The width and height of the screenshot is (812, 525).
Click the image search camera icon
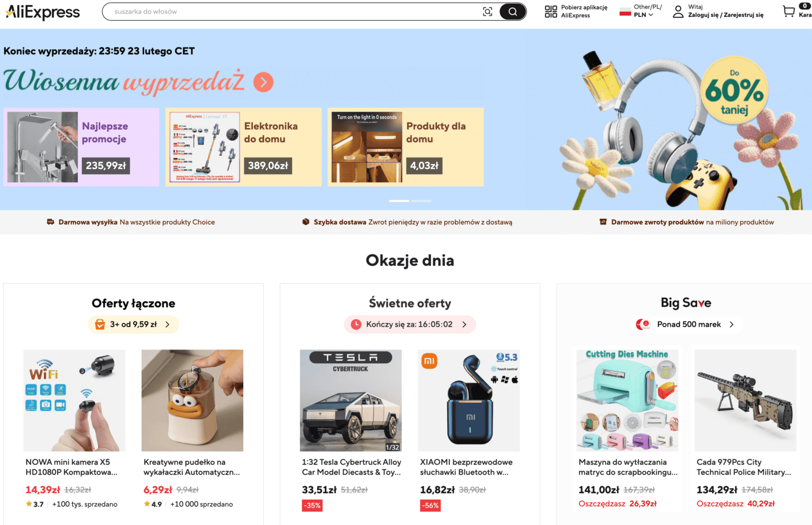pos(487,12)
